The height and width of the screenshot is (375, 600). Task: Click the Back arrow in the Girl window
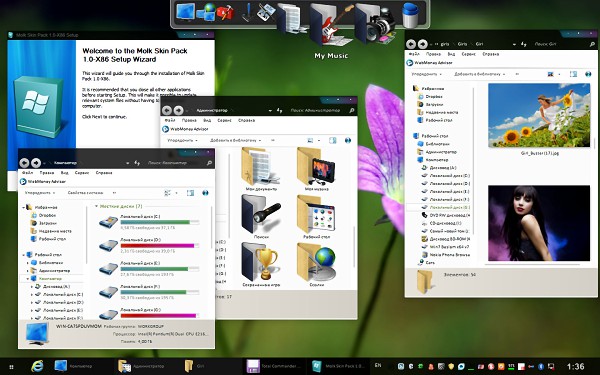pos(411,44)
